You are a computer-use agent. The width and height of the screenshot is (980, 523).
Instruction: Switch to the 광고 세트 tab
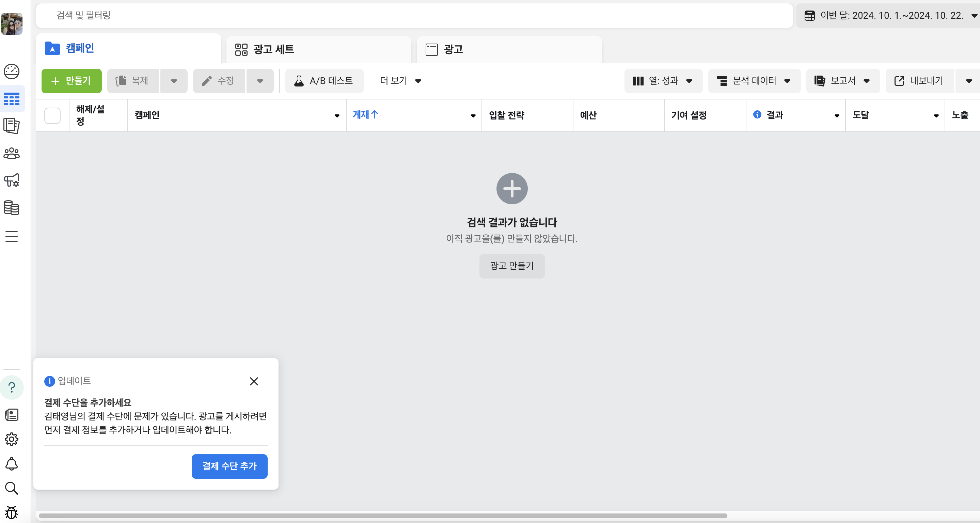point(318,49)
